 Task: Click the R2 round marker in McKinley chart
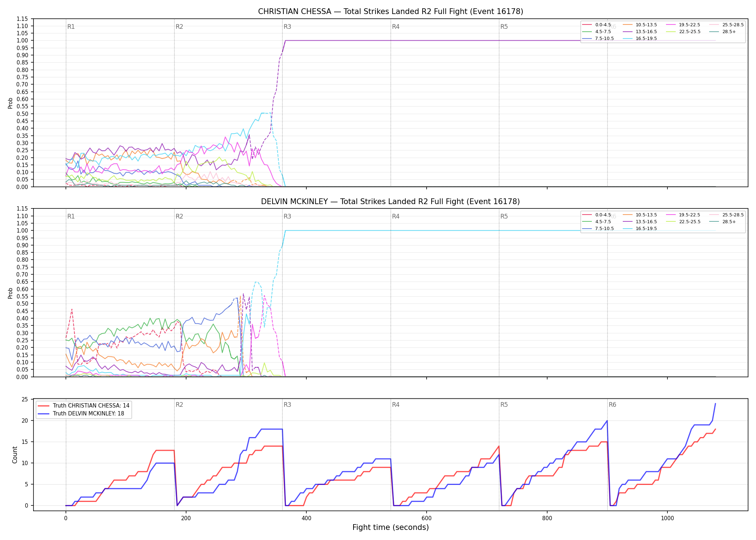pos(179,216)
